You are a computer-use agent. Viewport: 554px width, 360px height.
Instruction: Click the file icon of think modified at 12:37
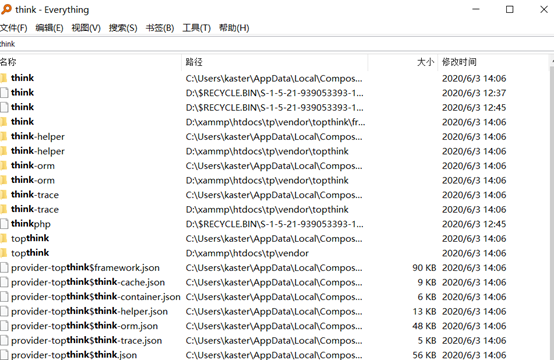(4, 93)
